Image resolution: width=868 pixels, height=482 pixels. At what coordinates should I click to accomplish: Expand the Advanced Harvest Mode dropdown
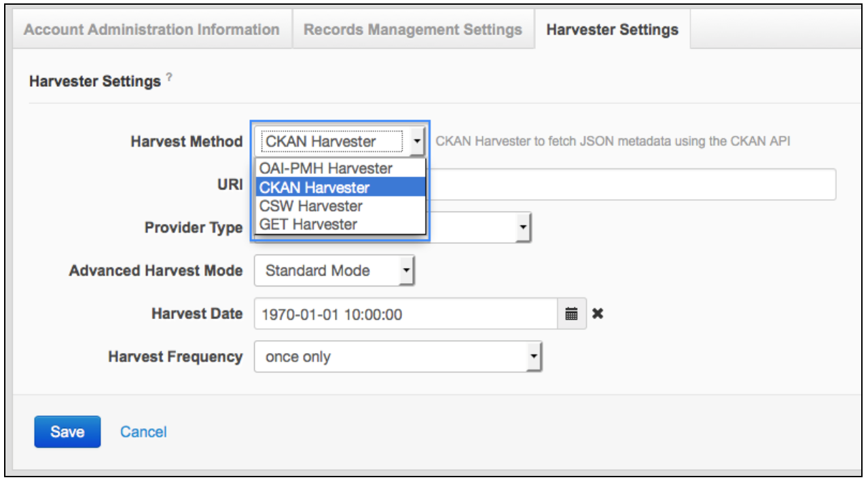point(405,271)
